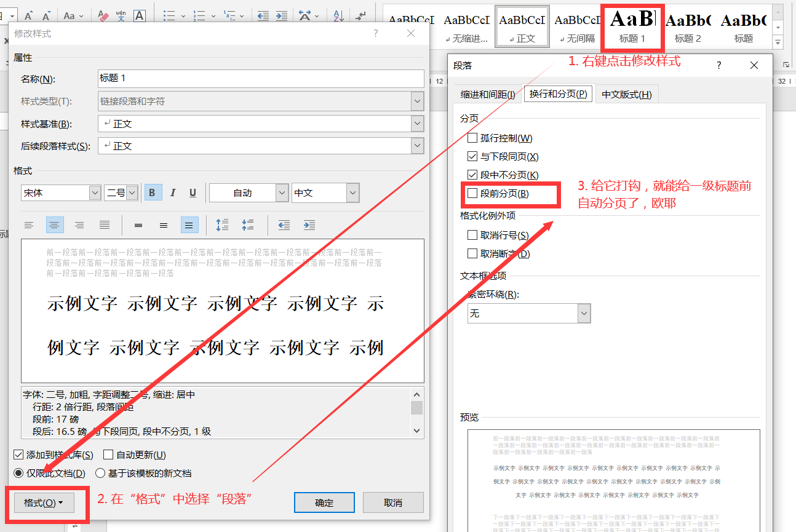Set Align Right in Modify Style dialog

(79, 225)
